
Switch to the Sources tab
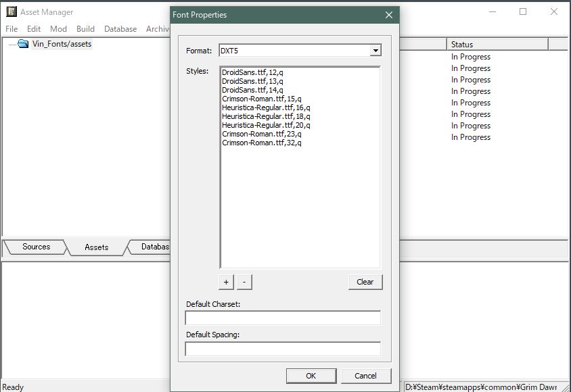(36, 247)
